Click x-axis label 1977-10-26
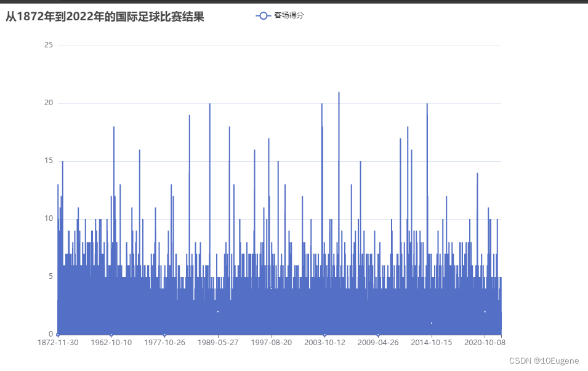The image size is (588, 371). coord(164,343)
